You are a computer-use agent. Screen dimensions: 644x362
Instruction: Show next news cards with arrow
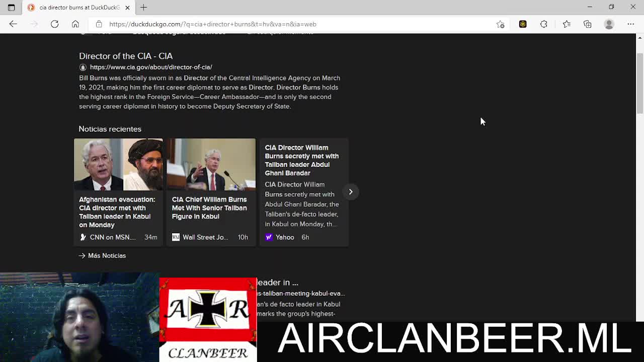tap(351, 192)
